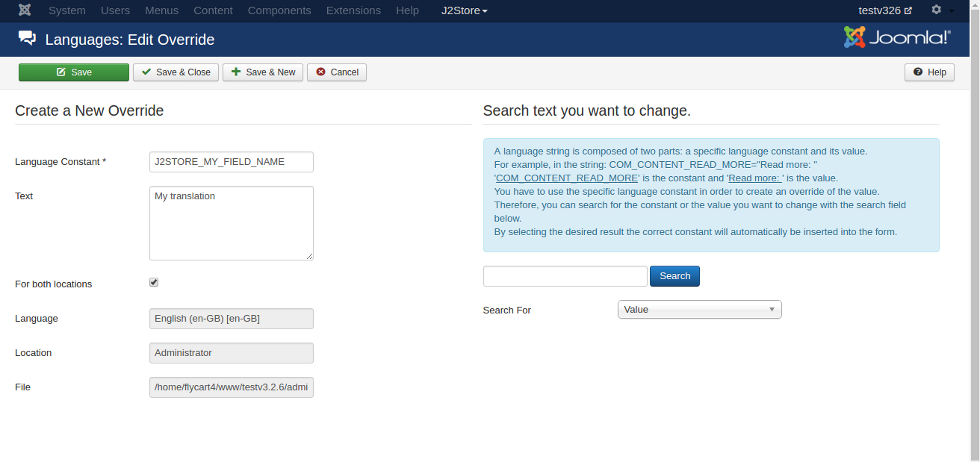Open the testv326 site link

point(885,10)
